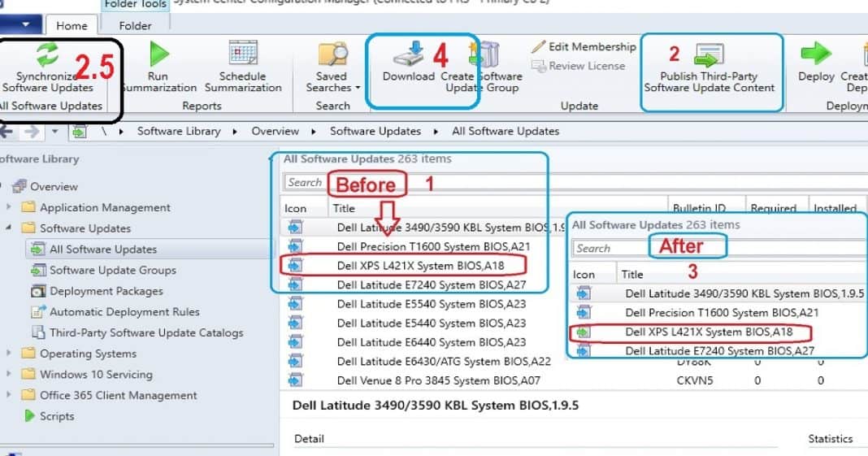
Task: Open Software Library breadcrumb dropdown arrow
Action: [235, 132]
